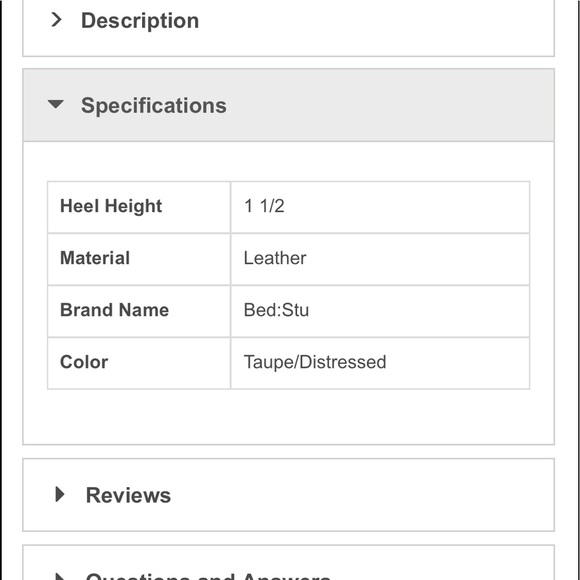Select the Color label cell

(x=139, y=363)
